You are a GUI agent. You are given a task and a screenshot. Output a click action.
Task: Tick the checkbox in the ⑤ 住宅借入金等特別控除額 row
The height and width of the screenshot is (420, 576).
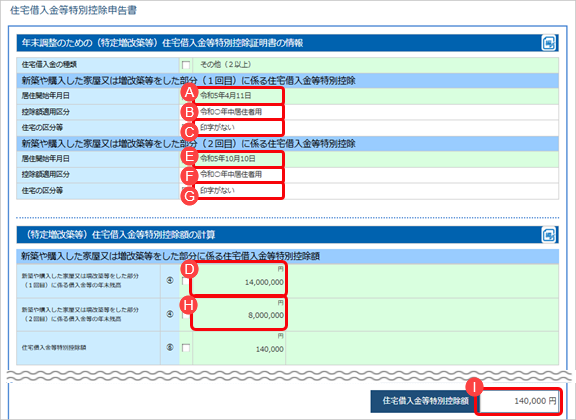click(186, 348)
